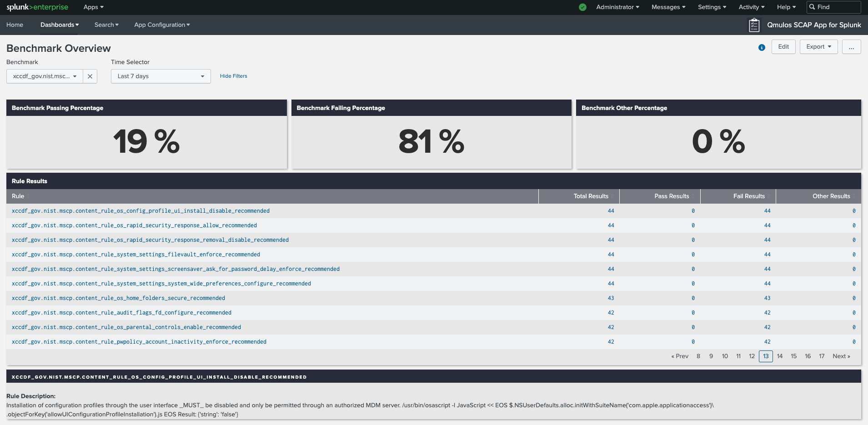This screenshot has width=868, height=425.
Task: Sort by the Rule column header
Action: [272, 196]
